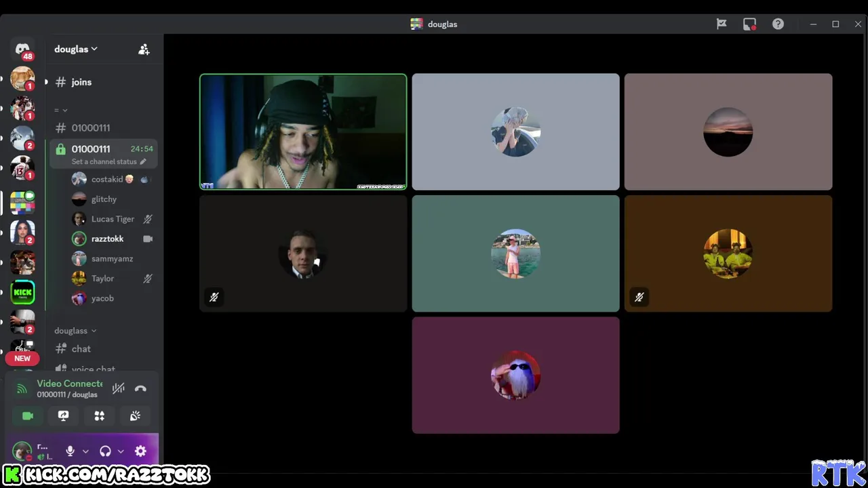This screenshot has height=488, width=868.
Task: Open the checked flag icon in title bar
Action: tap(722, 24)
